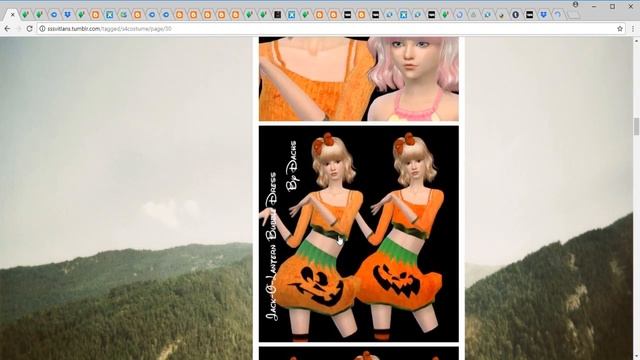Open a new tab with the blank tab button
Image resolution: width=640 pixels, height=360 pixels.
pyautogui.click(x=573, y=15)
